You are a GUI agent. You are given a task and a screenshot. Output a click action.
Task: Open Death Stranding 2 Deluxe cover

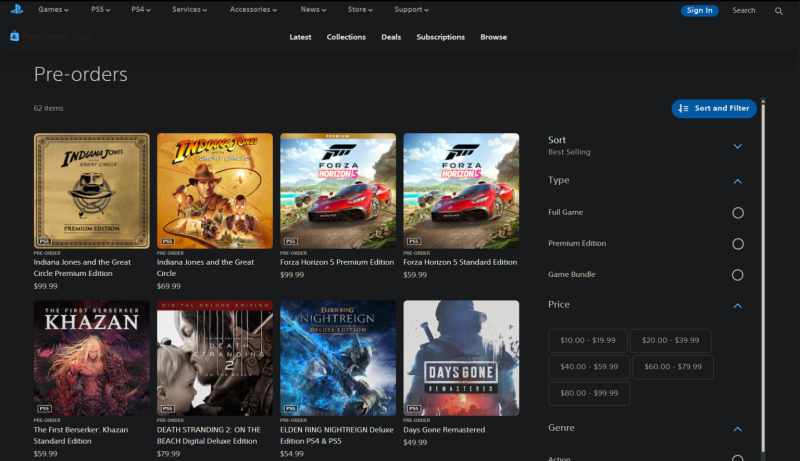pyautogui.click(x=215, y=358)
